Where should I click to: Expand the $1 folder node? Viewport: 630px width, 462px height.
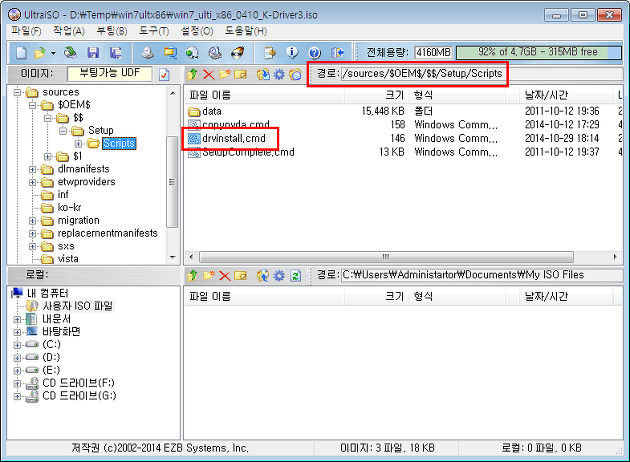coord(48,157)
